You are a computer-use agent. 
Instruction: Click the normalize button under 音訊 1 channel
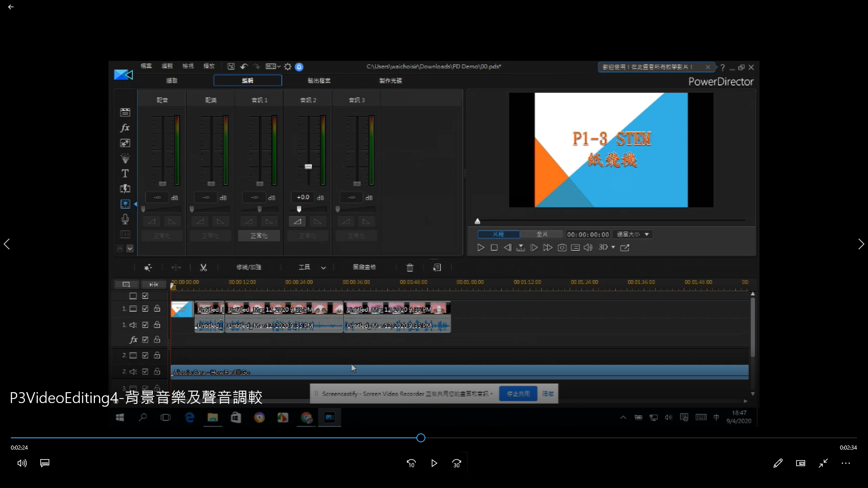259,236
